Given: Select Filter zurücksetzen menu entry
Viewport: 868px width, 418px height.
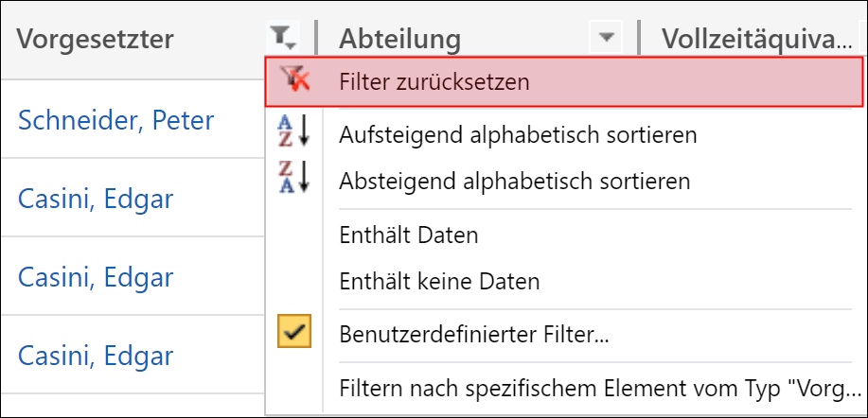Looking at the screenshot, I should (563, 82).
